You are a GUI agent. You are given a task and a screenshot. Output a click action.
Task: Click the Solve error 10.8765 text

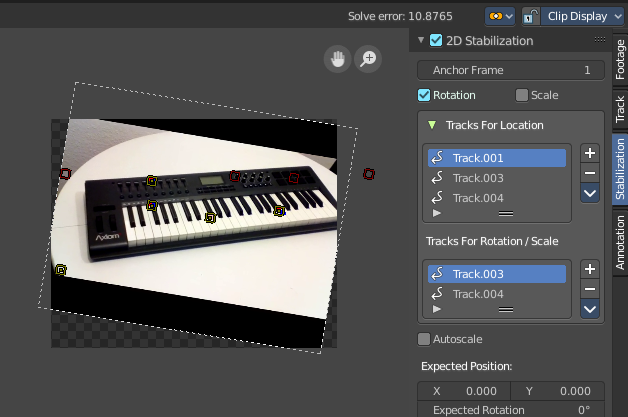click(x=400, y=16)
